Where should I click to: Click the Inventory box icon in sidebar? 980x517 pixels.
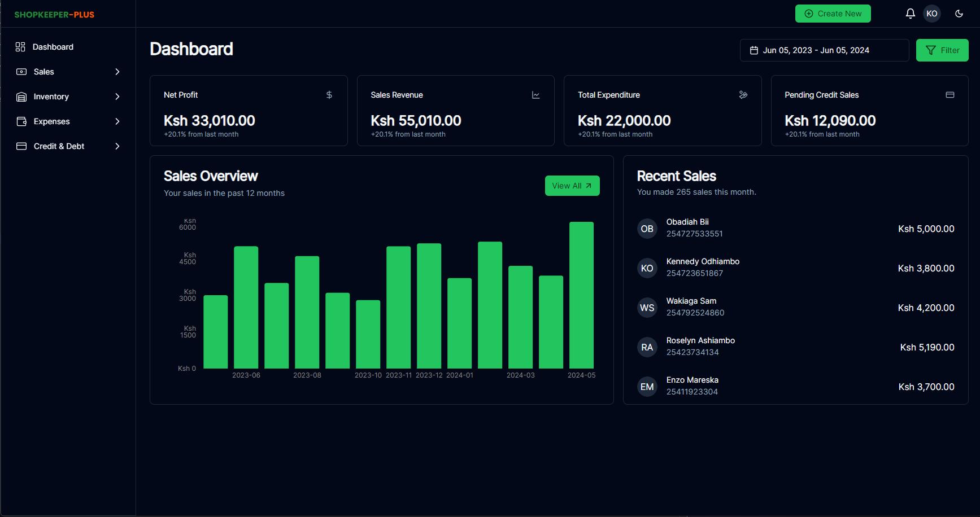tap(21, 97)
